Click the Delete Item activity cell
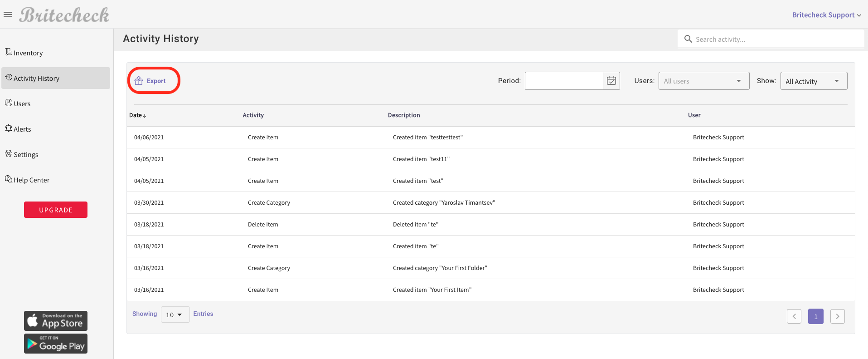The image size is (868, 359). pyautogui.click(x=263, y=225)
